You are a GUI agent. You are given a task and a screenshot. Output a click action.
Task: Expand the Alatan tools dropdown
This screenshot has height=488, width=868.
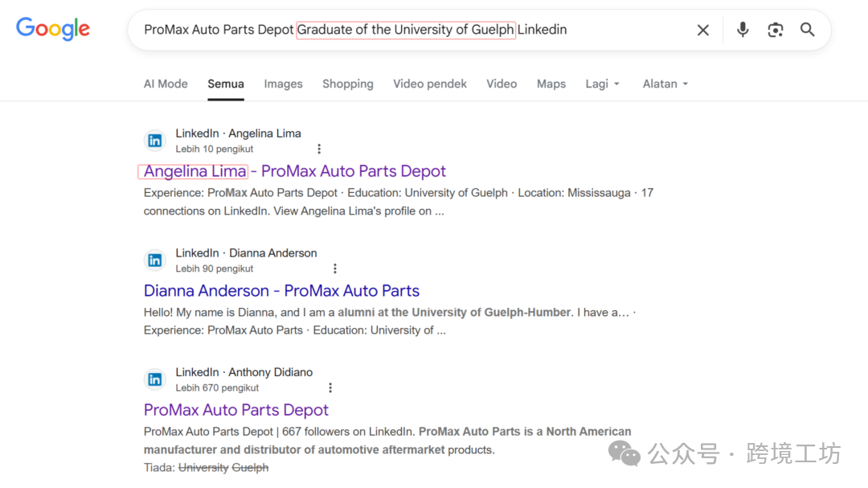[665, 84]
